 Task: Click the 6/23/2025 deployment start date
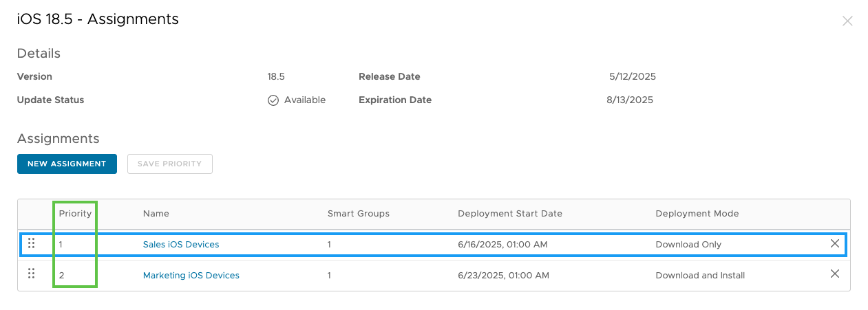pyautogui.click(x=503, y=275)
